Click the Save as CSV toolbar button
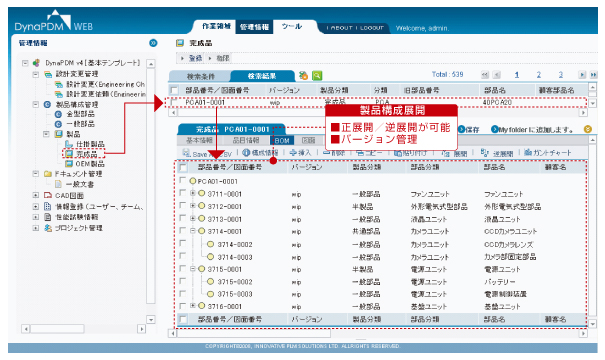 (x=207, y=154)
